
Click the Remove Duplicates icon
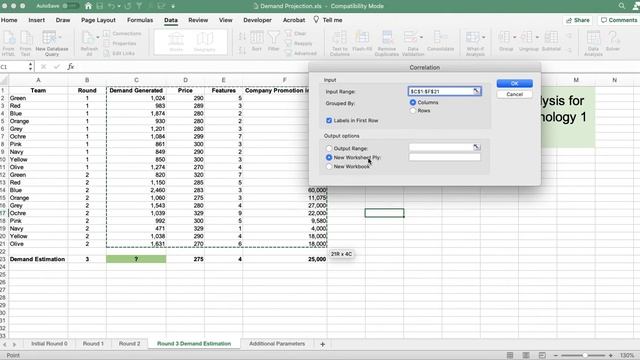[x=387, y=43]
